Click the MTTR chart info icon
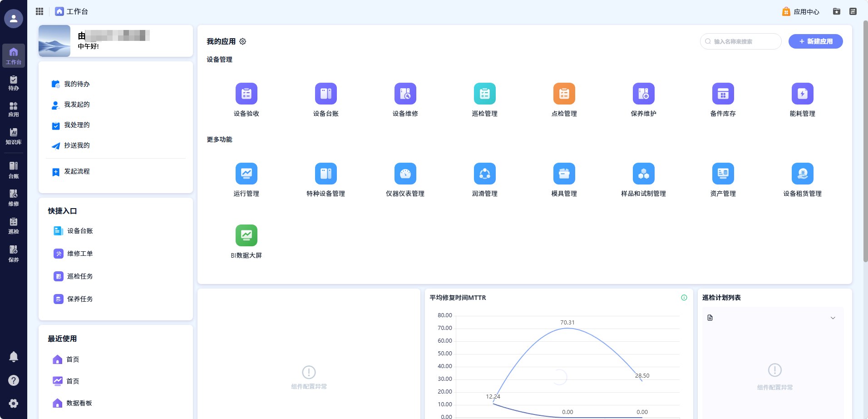The height and width of the screenshot is (419, 868). 684,298
